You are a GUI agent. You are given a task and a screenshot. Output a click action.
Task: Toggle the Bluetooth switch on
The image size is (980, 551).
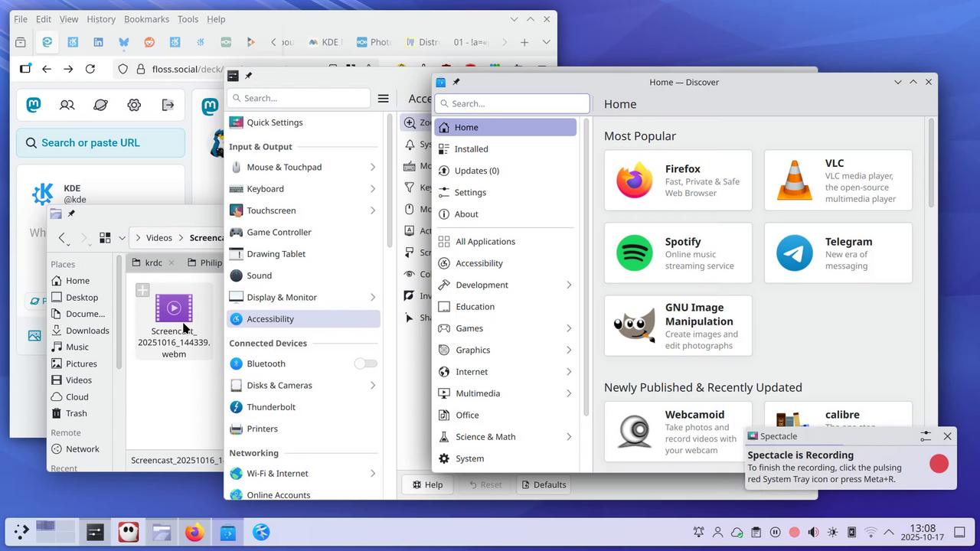pos(365,364)
